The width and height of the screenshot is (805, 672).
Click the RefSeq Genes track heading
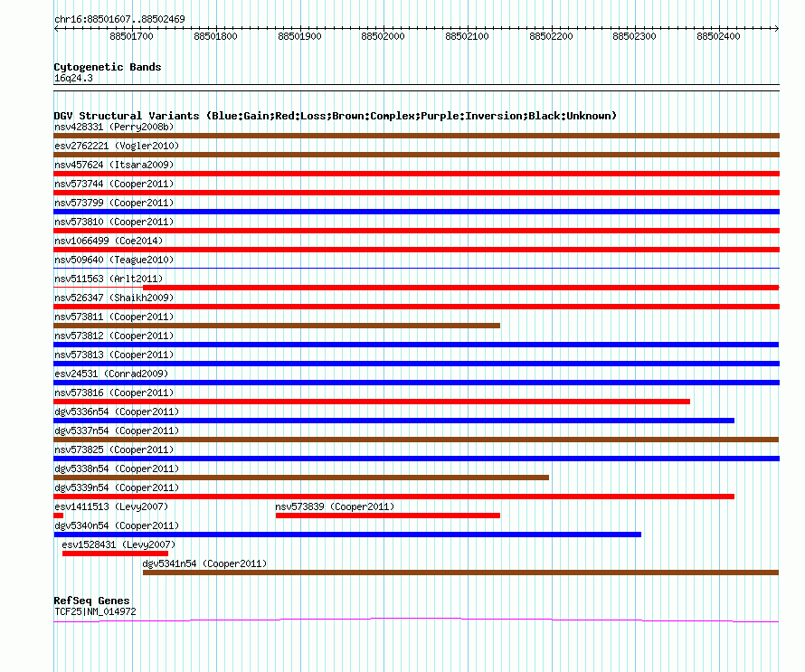pos(91,601)
